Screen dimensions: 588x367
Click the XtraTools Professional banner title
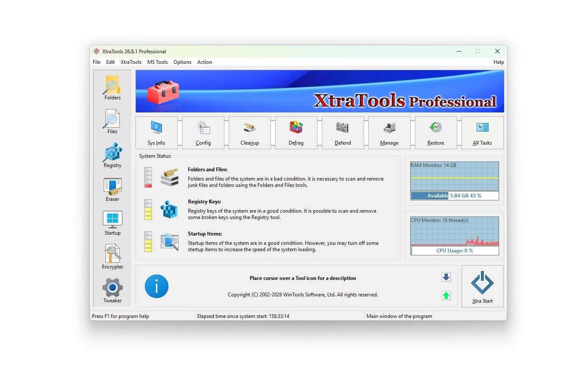click(x=405, y=101)
